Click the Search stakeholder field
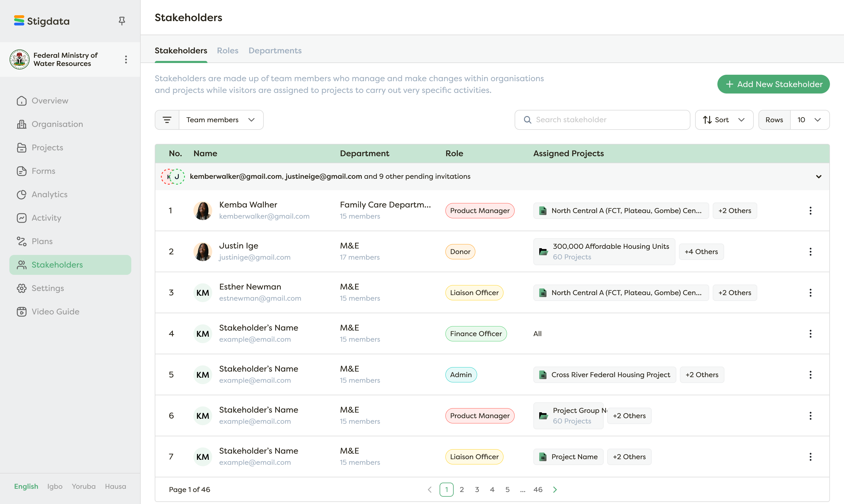The width and height of the screenshot is (844, 504). [x=603, y=120]
